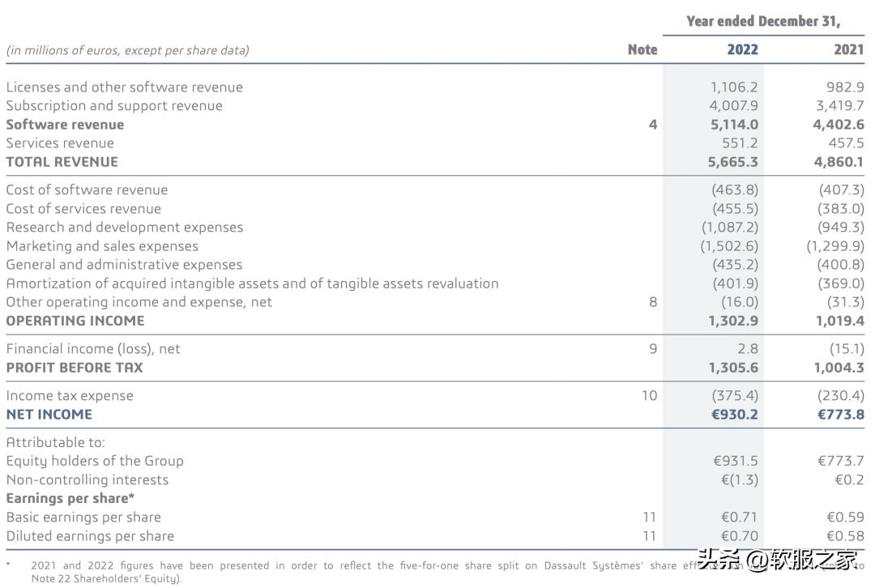Click note number 10 for Income tax expense
This screenshot has height=588, width=875.
pos(649,395)
